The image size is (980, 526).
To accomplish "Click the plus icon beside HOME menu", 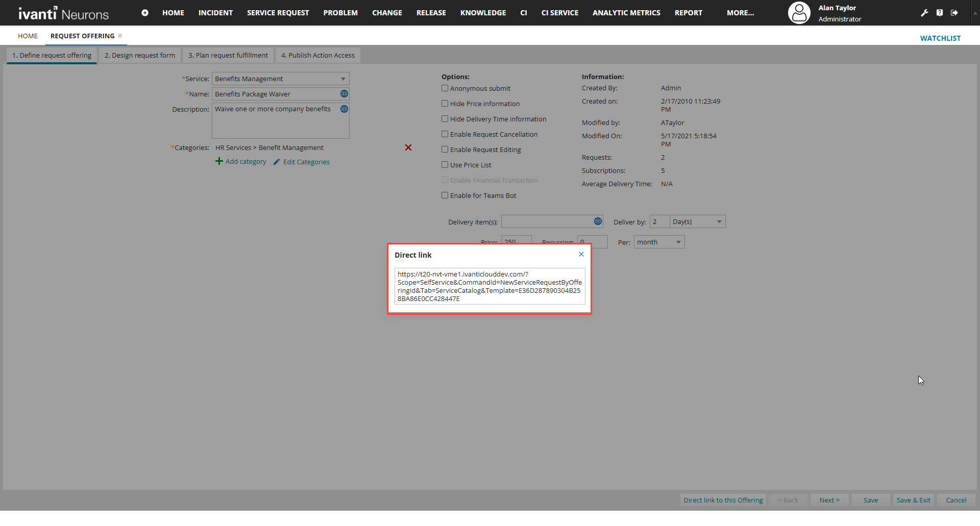I will point(145,13).
